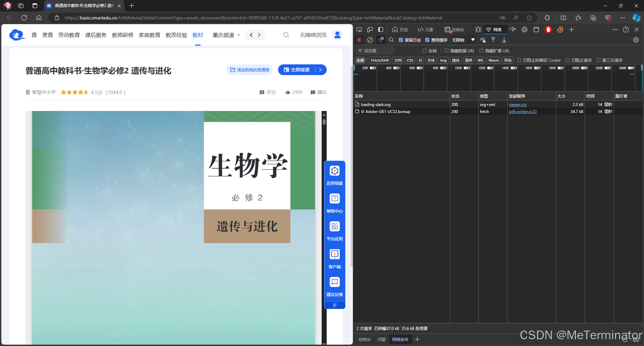
Task: Open 教师研修 navigation item
Action: pos(123,35)
